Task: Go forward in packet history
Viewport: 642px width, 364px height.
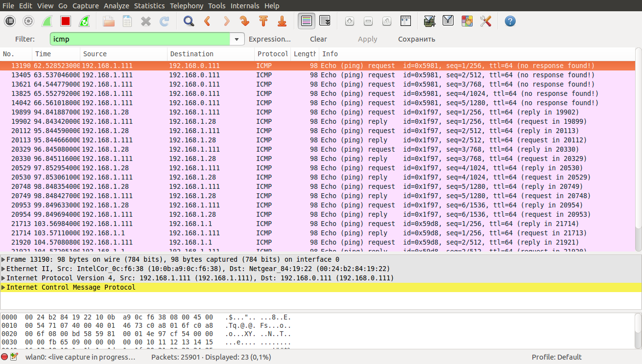Action: [x=226, y=21]
